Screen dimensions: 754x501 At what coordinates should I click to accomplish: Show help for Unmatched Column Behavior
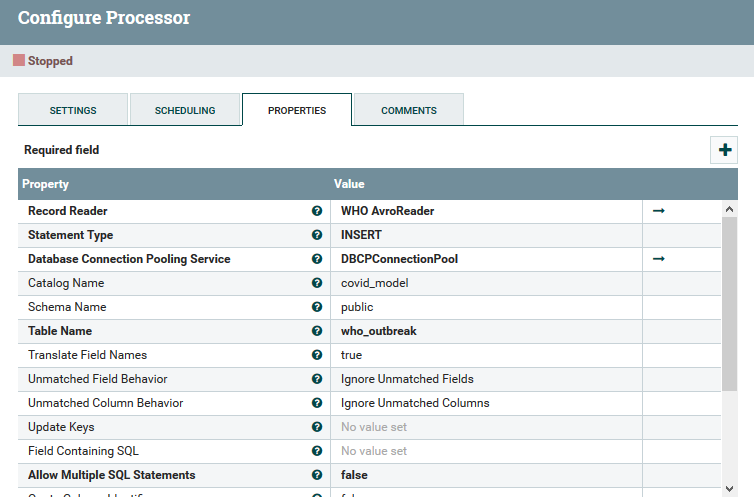[317, 403]
